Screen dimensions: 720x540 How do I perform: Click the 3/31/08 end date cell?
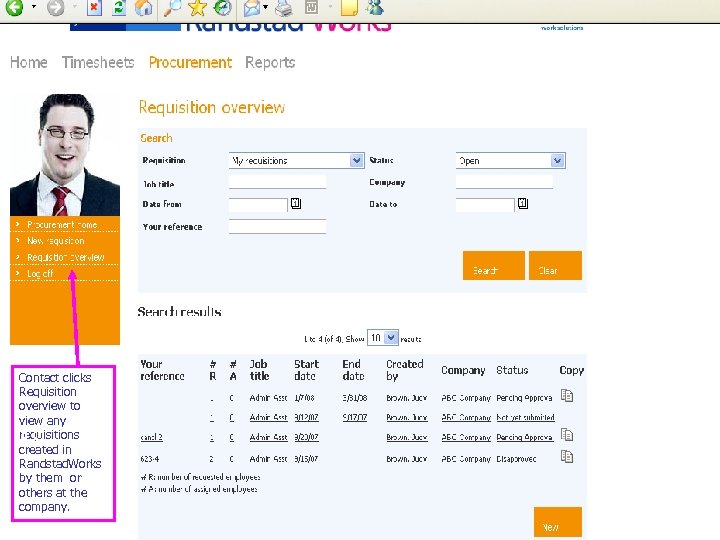(354, 398)
